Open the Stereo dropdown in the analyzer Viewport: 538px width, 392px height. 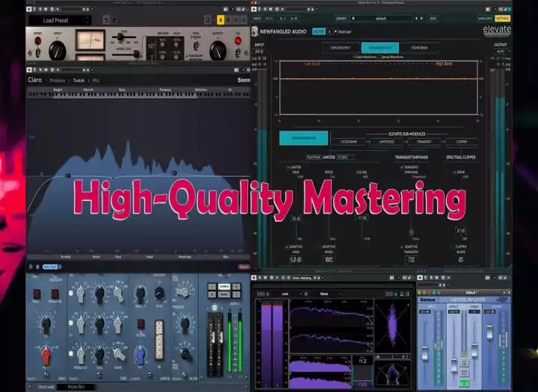click(x=328, y=294)
